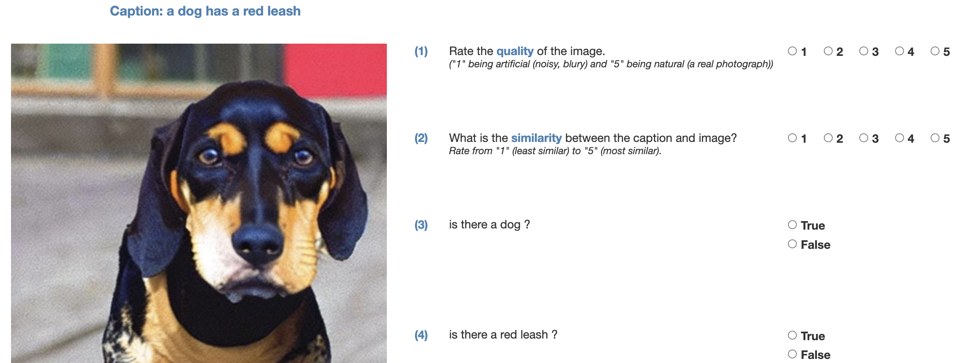The height and width of the screenshot is (363, 980).
Task: Click the question number (3) label
Action: tap(421, 225)
